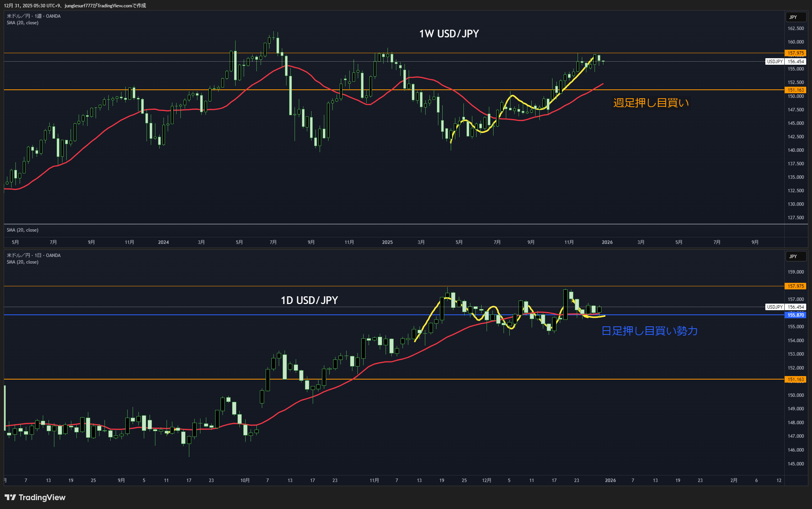Open the JPY currency selector on daily chart

coord(795,257)
